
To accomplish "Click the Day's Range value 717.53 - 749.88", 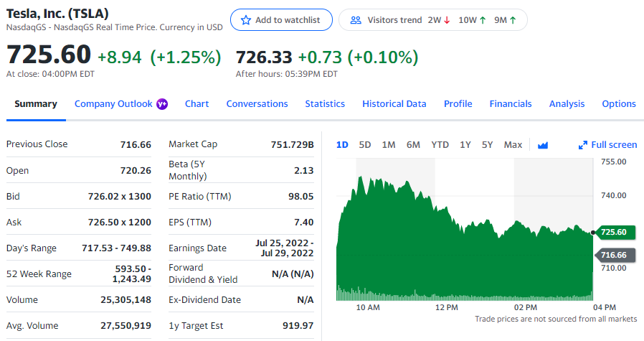I will (x=116, y=248).
